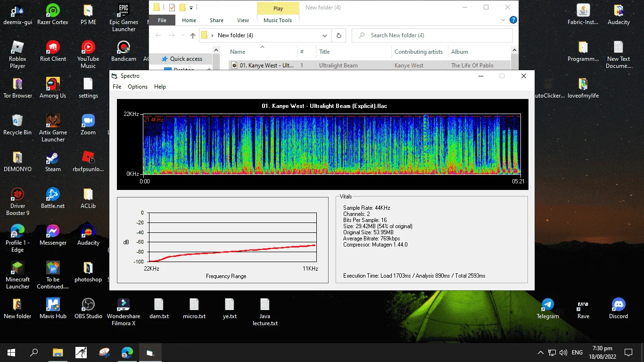Go up one folder level in Explorer
The image size is (644, 362).
pyautogui.click(x=192, y=35)
